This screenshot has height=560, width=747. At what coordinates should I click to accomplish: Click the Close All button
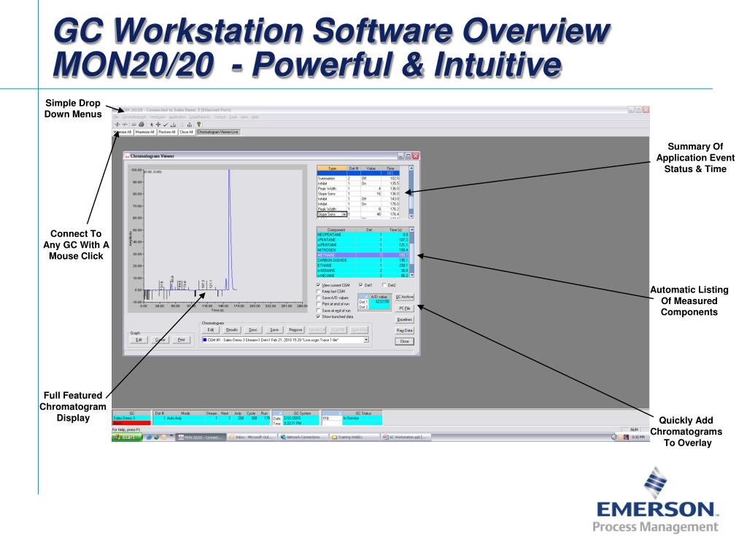click(x=186, y=132)
